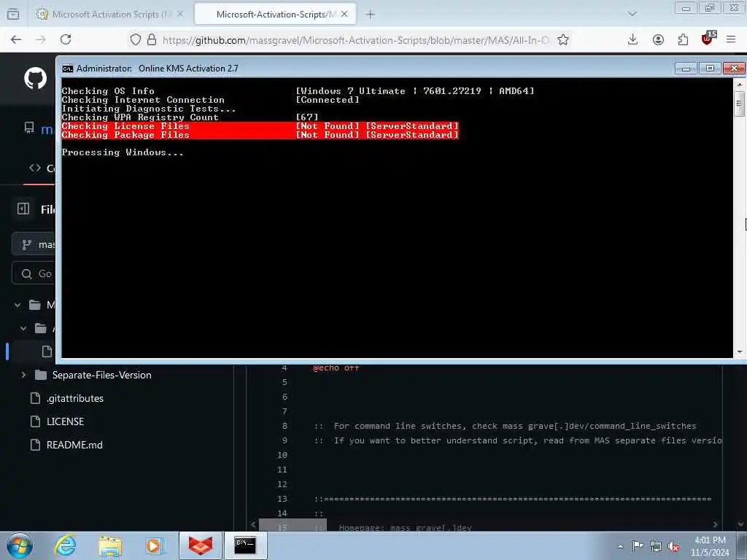Collapse the nested subfolder chevron in tree
The image size is (747, 560).
coord(23,328)
